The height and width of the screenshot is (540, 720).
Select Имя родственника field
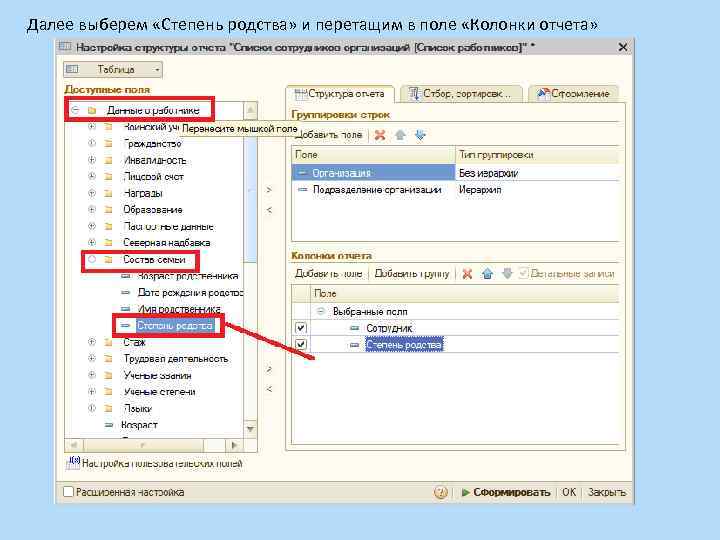click(179, 309)
